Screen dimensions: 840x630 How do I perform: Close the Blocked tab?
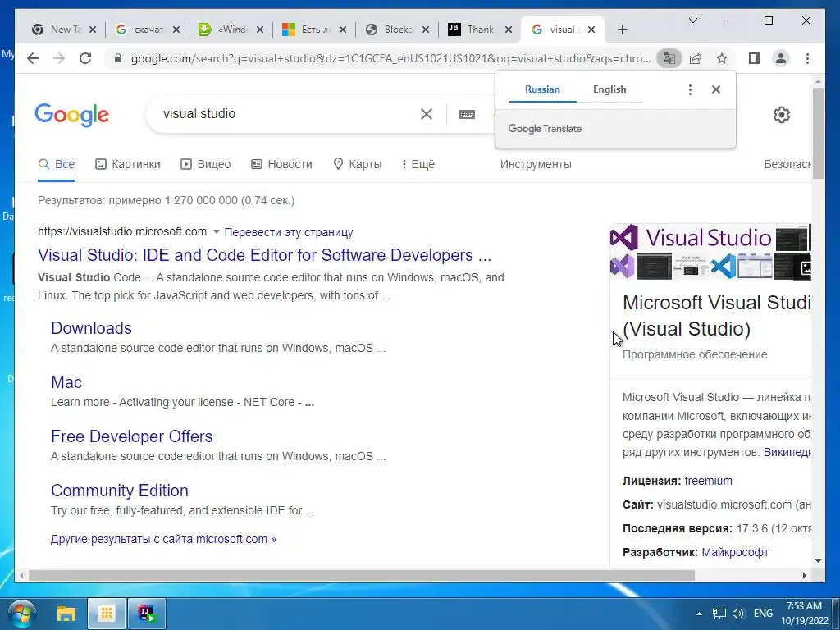tap(426, 30)
